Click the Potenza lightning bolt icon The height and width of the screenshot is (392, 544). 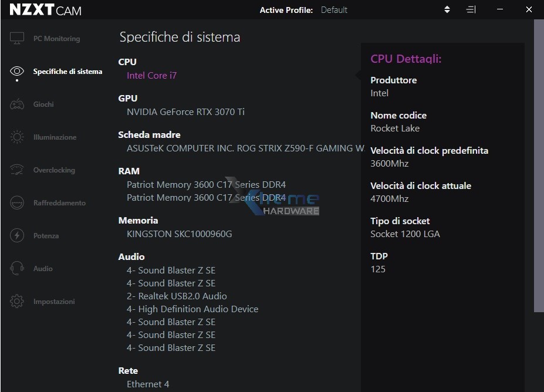pyautogui.click(x=17, y=236)
